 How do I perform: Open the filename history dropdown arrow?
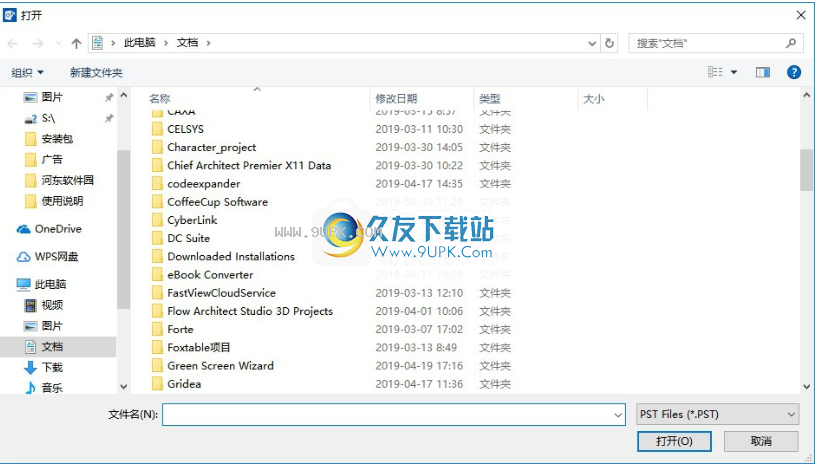coord(618,415)
